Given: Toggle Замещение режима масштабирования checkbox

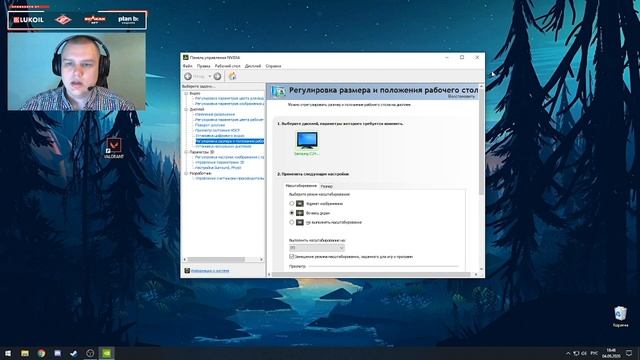Looking at the screenshot, I should pyautogui.click(x=291, y=257).
